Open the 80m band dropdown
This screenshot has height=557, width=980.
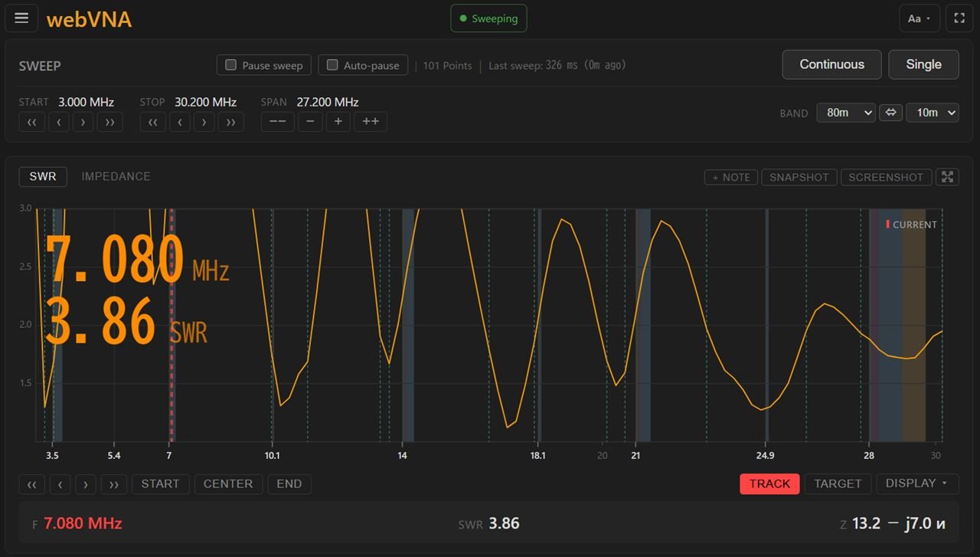click(x=846, y=113)
